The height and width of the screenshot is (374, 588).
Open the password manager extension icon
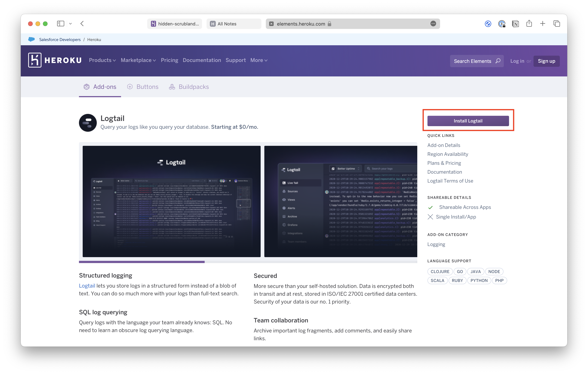502,24
